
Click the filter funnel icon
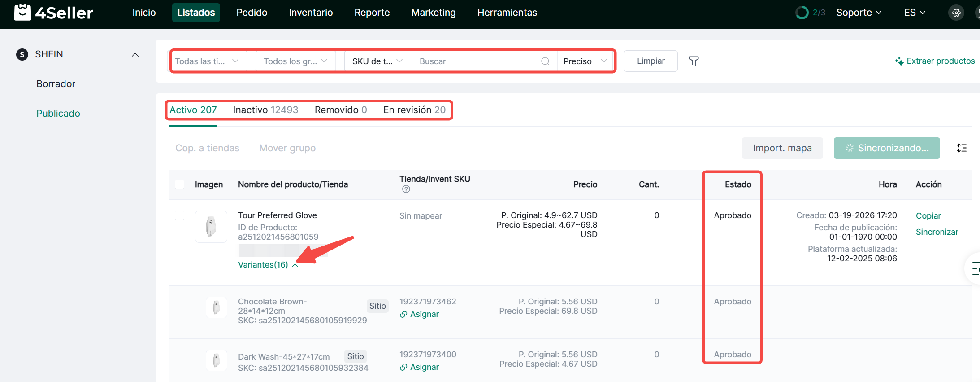[x=694, y=61]
